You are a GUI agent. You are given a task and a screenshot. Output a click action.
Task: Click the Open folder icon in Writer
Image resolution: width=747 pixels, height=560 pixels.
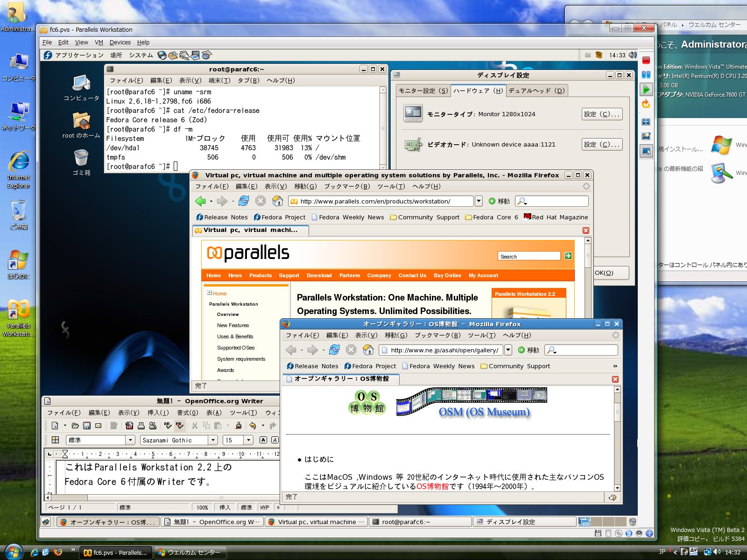75,426
